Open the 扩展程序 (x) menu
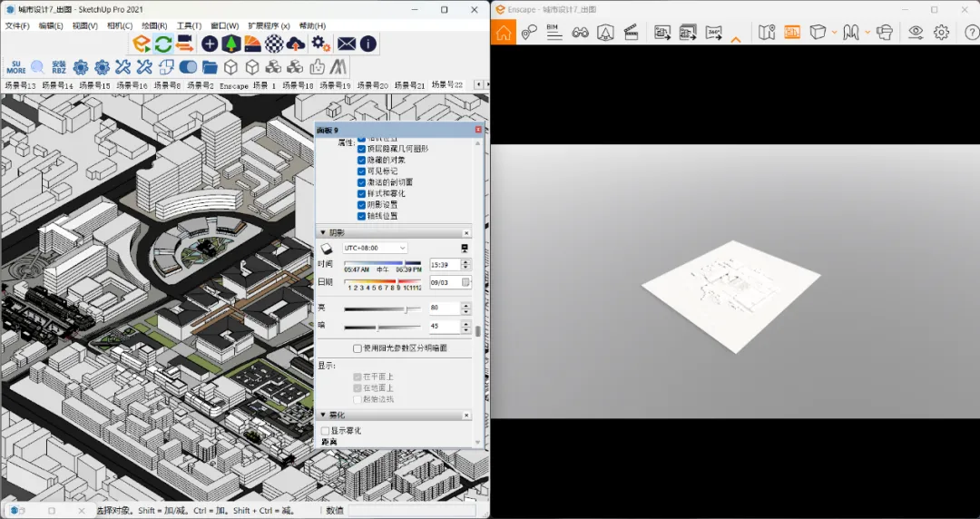This screenshot has height=519, width=980. pos(269,25)
